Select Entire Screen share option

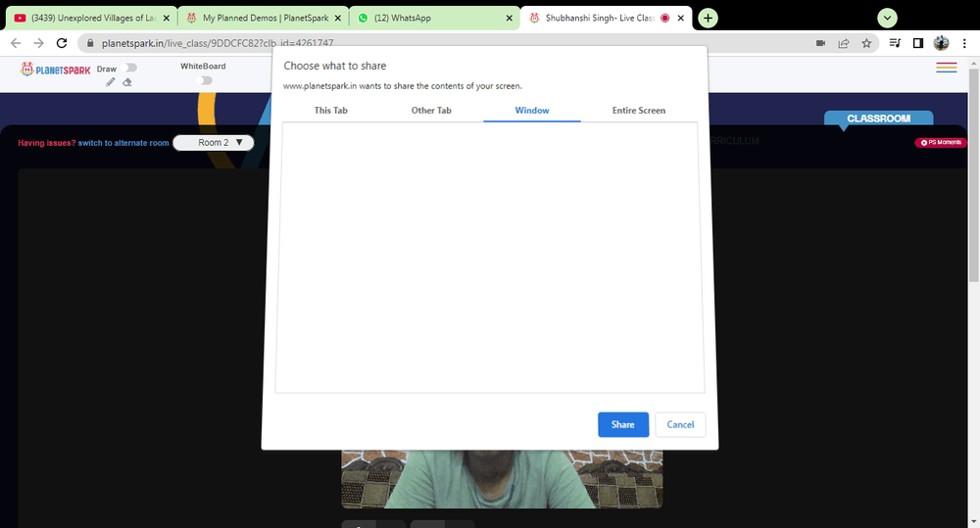pyautogui.click(x=639, y=110)
